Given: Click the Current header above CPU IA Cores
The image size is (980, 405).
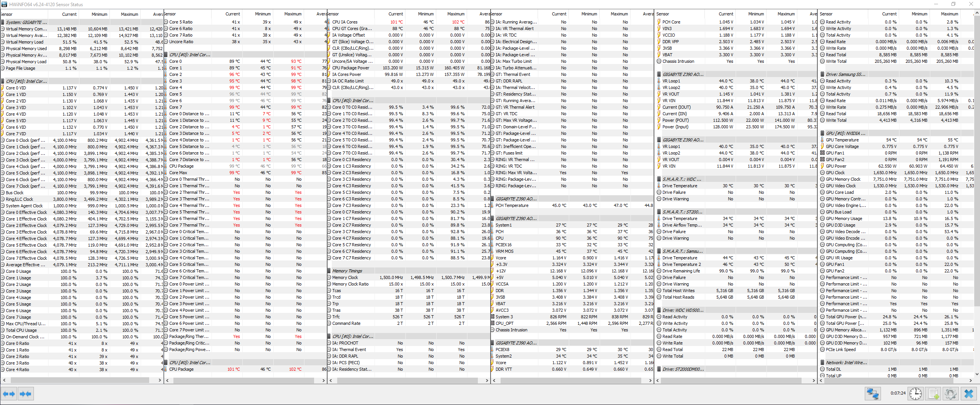Looking at the screenshot, I should (389, 14).
